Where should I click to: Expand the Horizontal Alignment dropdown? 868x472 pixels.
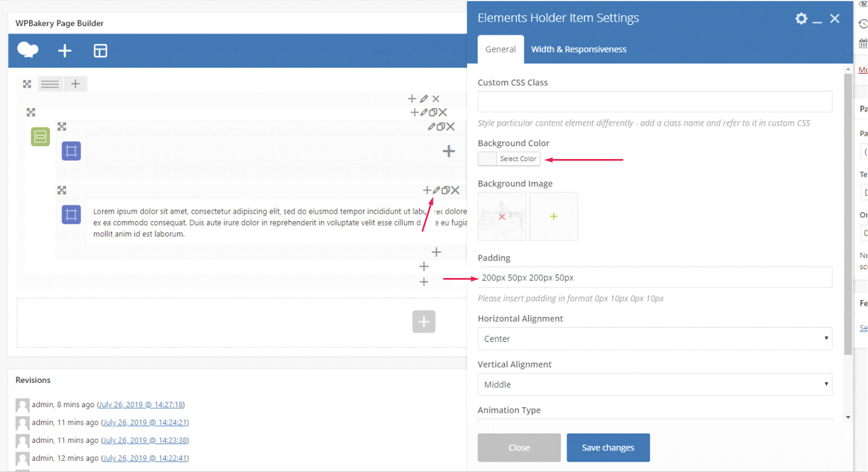click(x=654, y=338)
